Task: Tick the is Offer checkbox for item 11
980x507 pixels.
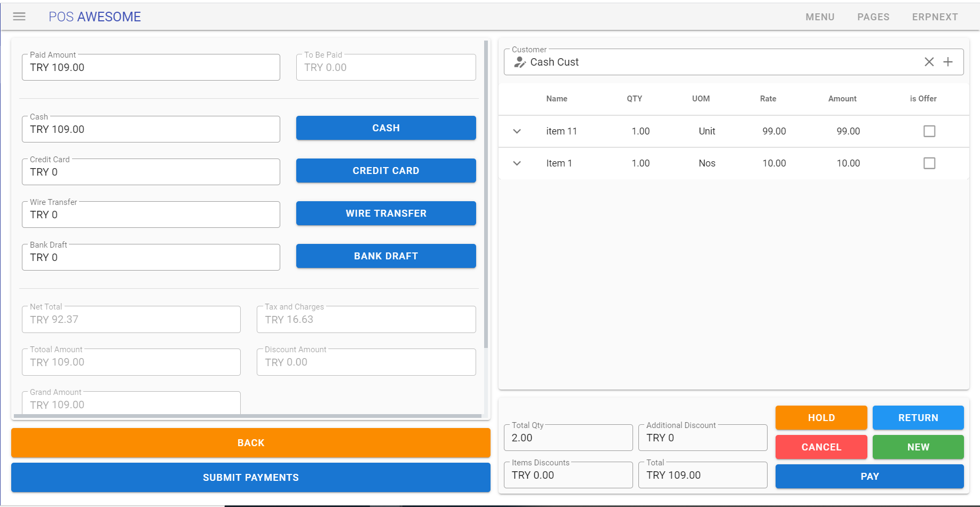Action: 929,131
